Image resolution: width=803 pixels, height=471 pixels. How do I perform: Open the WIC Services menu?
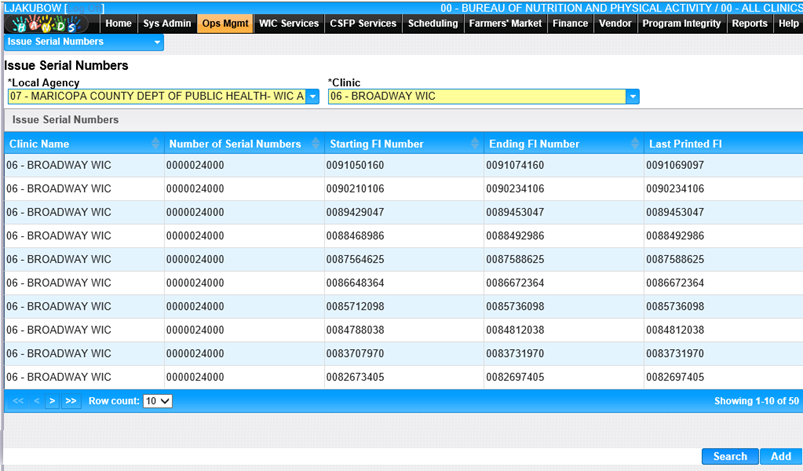pyautogui.click(x=288, y=24)
